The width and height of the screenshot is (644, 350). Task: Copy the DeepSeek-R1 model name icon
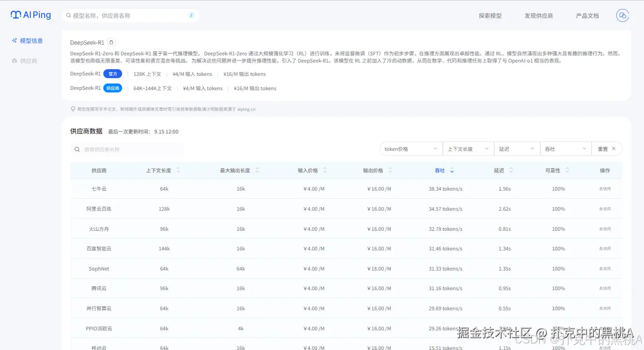point(112,42)
